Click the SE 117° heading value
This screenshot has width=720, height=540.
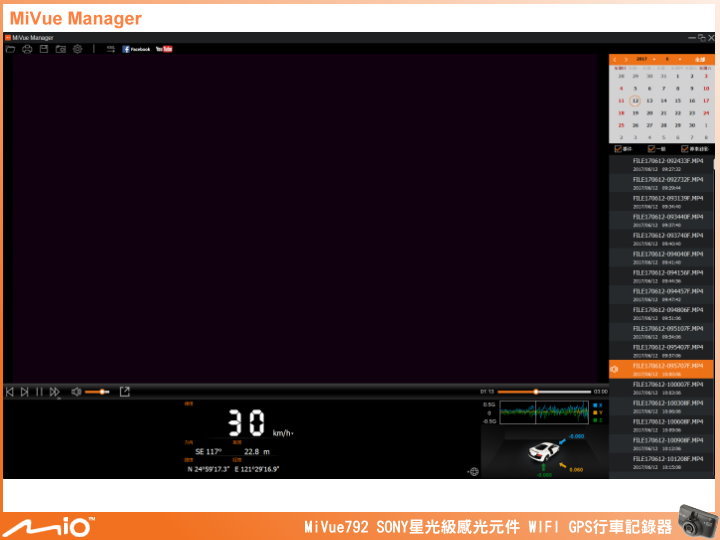coord(208,452)
